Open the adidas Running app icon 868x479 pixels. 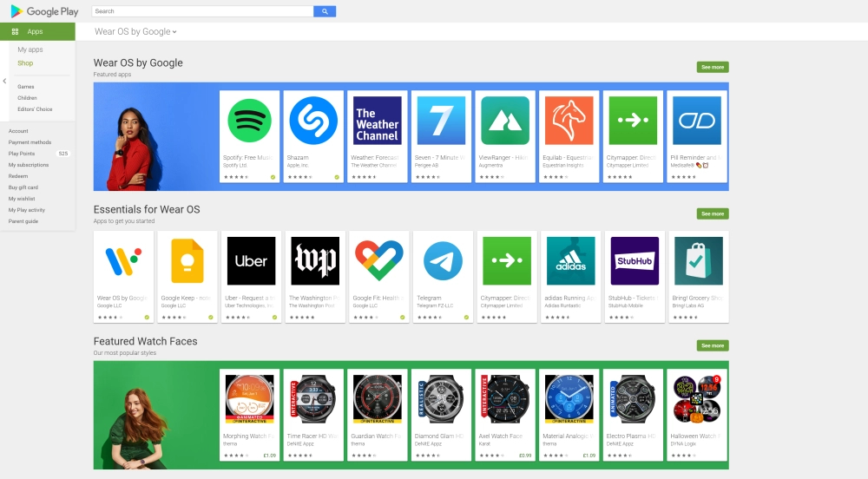(571, 261)
